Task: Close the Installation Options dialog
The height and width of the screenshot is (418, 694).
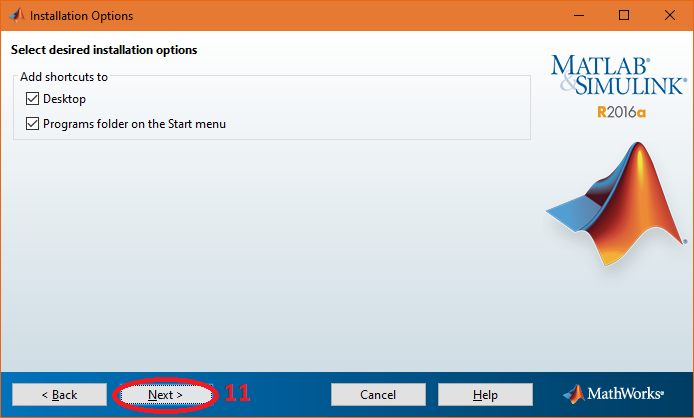Action: [670, 16]
